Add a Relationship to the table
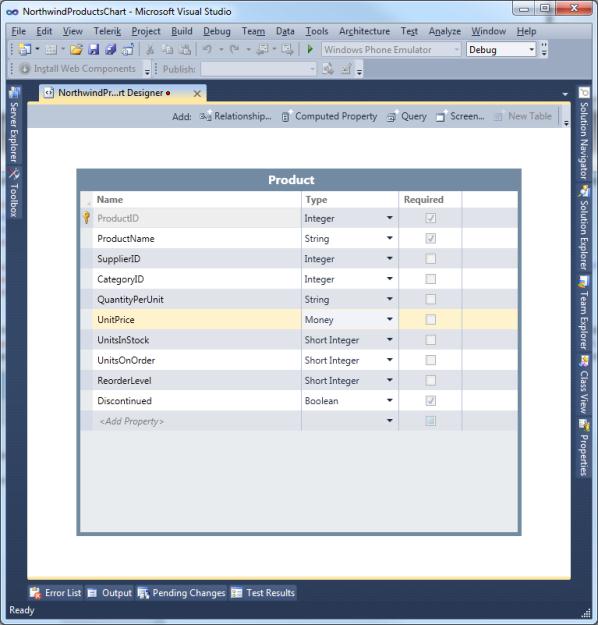 pos(236,116)
